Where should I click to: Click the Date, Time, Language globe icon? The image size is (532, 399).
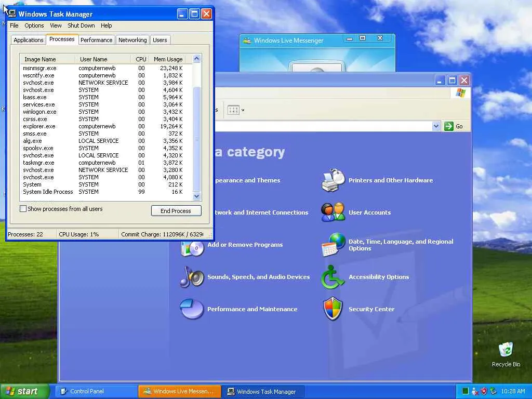[x=333, y=245]
